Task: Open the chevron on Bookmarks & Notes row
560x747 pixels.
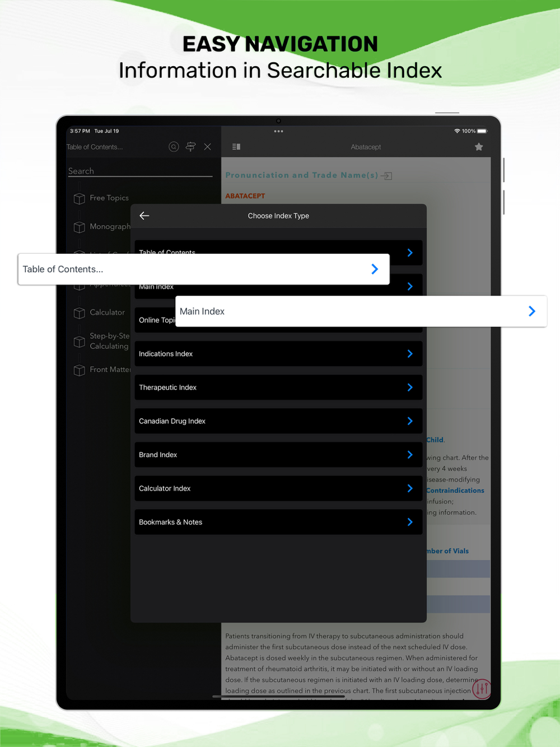Action: click(x=410, y=522)
